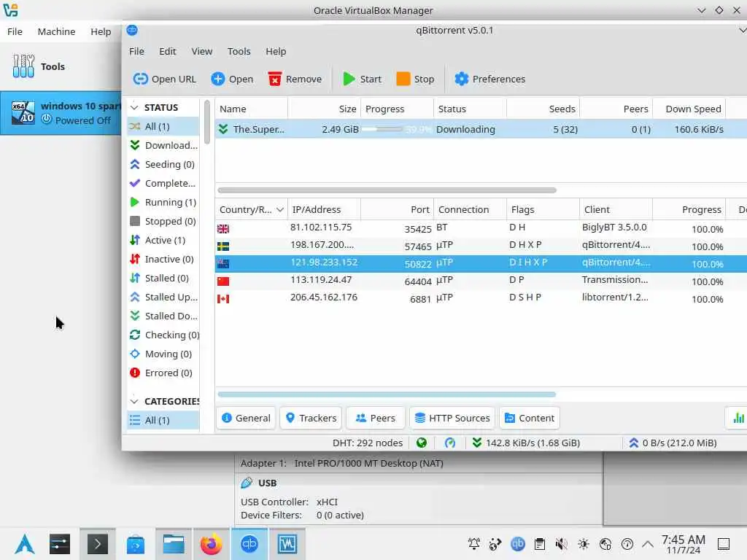This screenshot has height=560, width=747.
Task: Open the VirtualBox Machine menu
Action: 56,31
